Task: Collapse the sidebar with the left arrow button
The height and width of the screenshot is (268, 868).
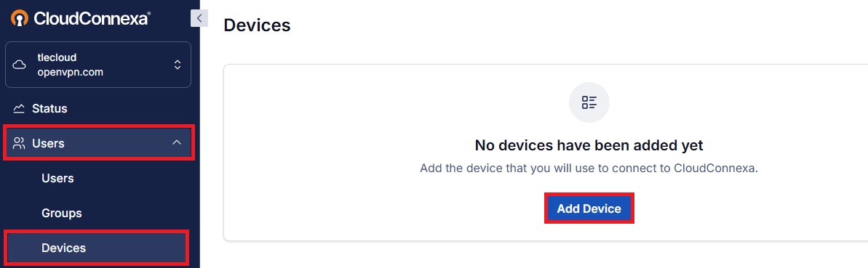Action: [x=199, y=18]
